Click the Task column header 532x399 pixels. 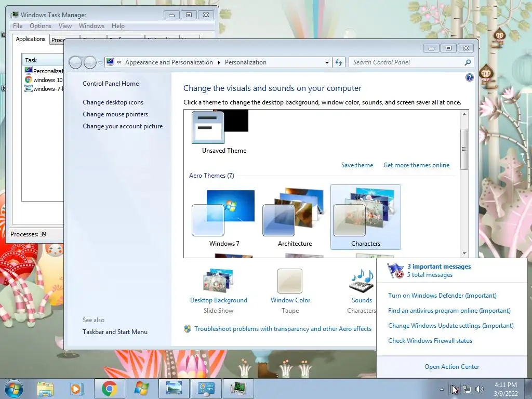(43, 60)
